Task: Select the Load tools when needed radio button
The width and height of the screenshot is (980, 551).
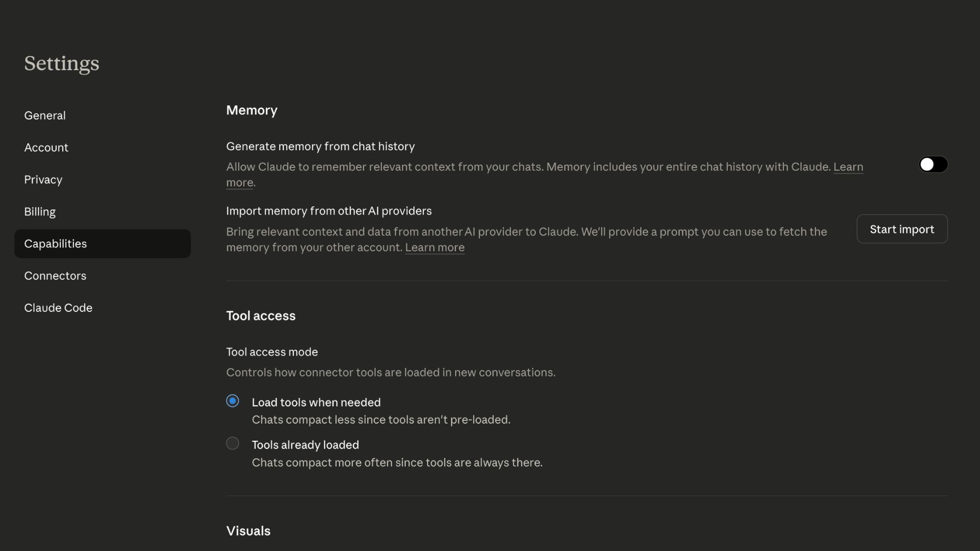Action: pyautogui.click(x=232, y=401)
